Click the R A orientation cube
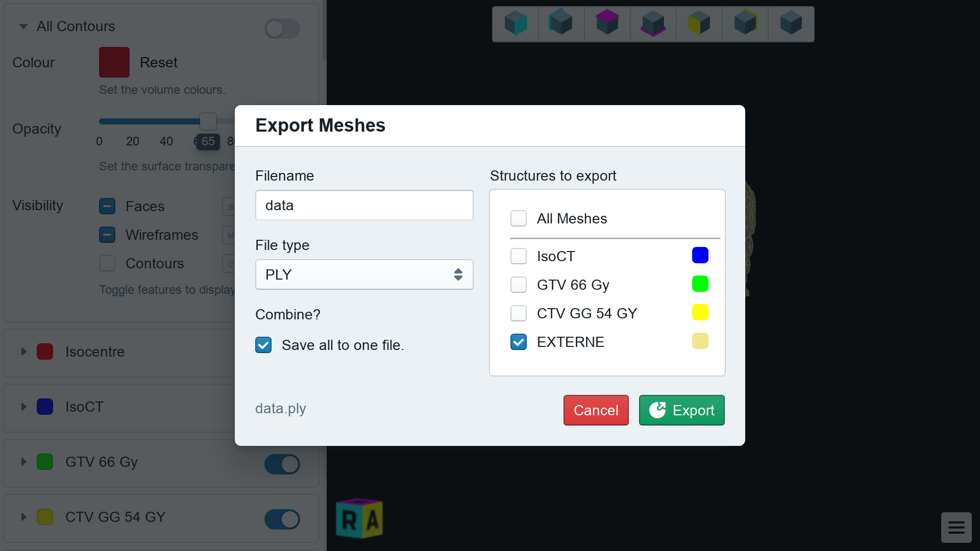The height and width of the screenshot is (551, 980). [359, 518]
